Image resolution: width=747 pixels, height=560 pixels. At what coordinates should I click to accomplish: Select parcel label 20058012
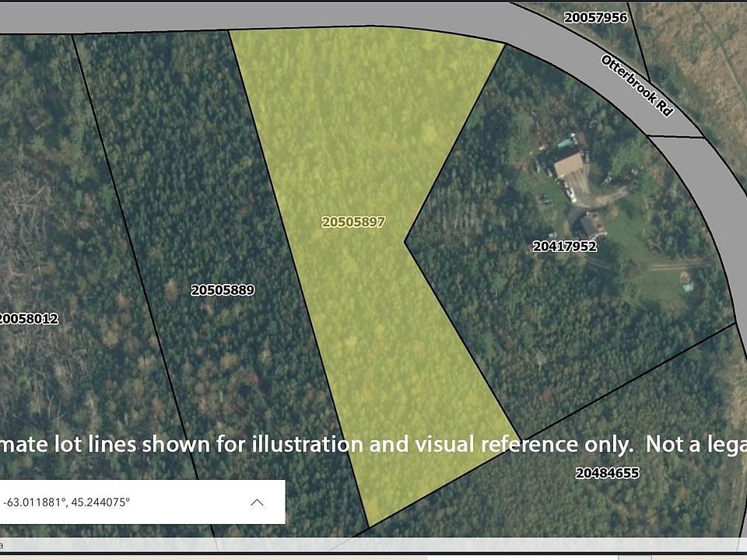pyautogui.click(x=28, y=319)
